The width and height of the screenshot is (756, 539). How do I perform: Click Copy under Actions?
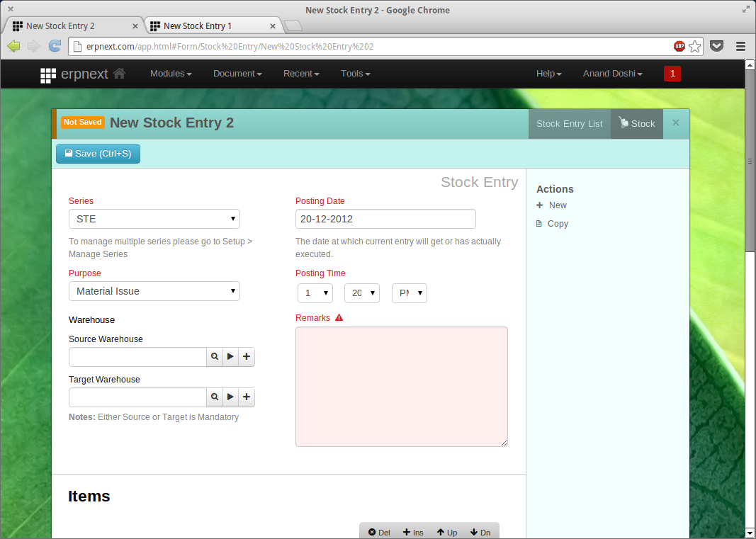[553, 224]
